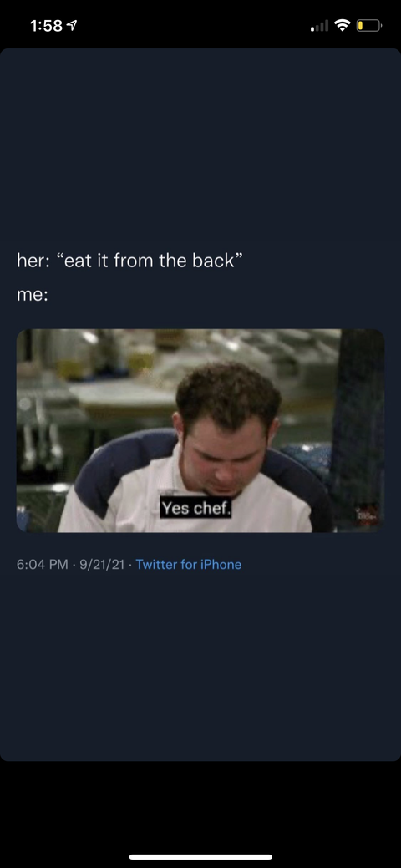Viewport: 401px width, 868px height.
Task: Open the 'Twitter for iPhone' source link
Action: point(188,565)
